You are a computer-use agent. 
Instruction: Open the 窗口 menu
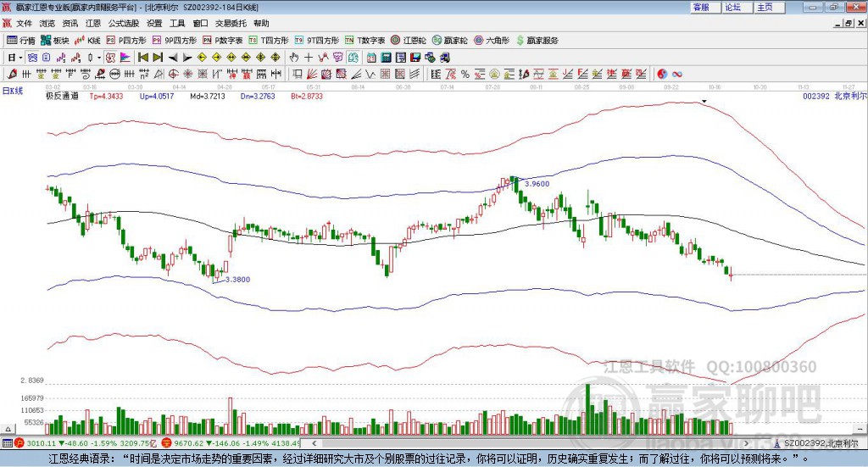[x=200, y=23]
